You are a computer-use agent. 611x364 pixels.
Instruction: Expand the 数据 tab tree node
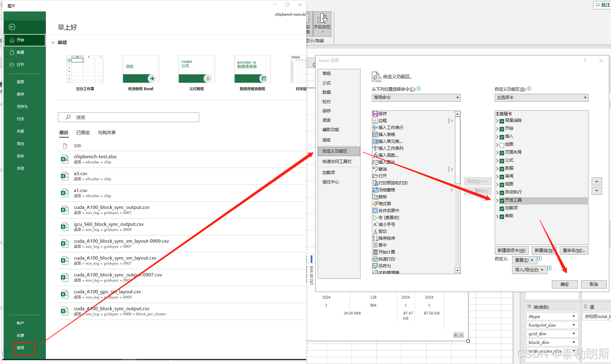tap(497, 169)
